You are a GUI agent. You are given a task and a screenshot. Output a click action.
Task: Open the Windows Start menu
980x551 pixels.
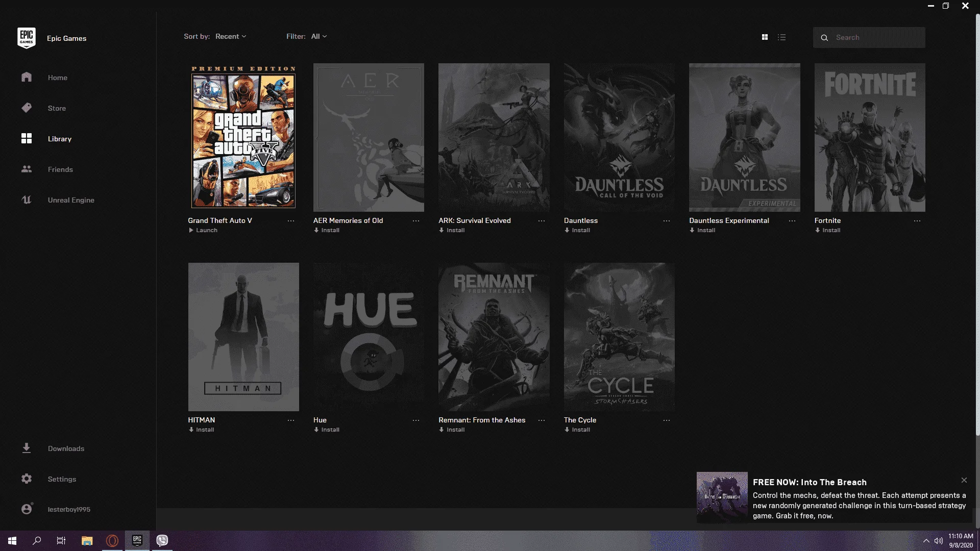(x=12, y=541)
